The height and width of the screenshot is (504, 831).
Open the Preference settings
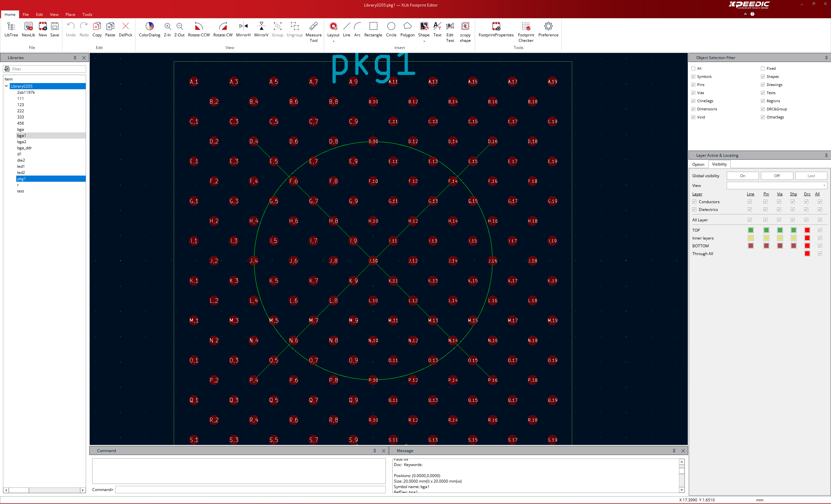click(x=548, y=29)
